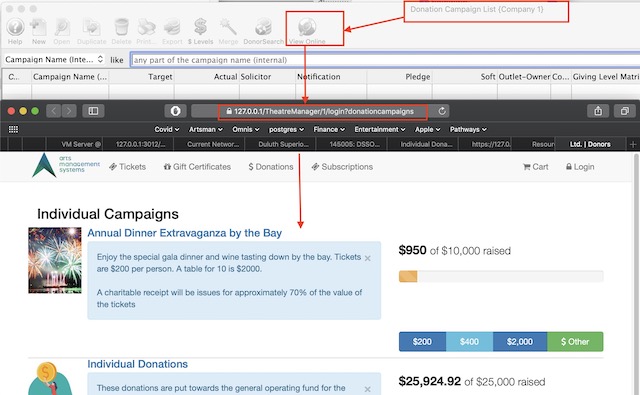
Task: Reload the page in Safari
Action: 442,111
